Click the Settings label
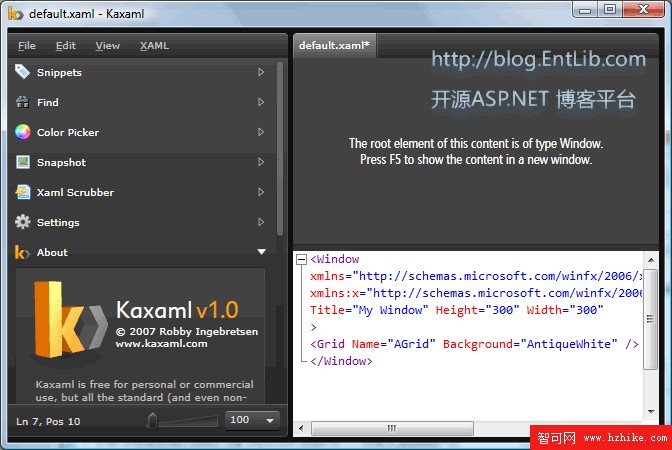Viewport: 672px width, 450px height. tap(58, 222)
